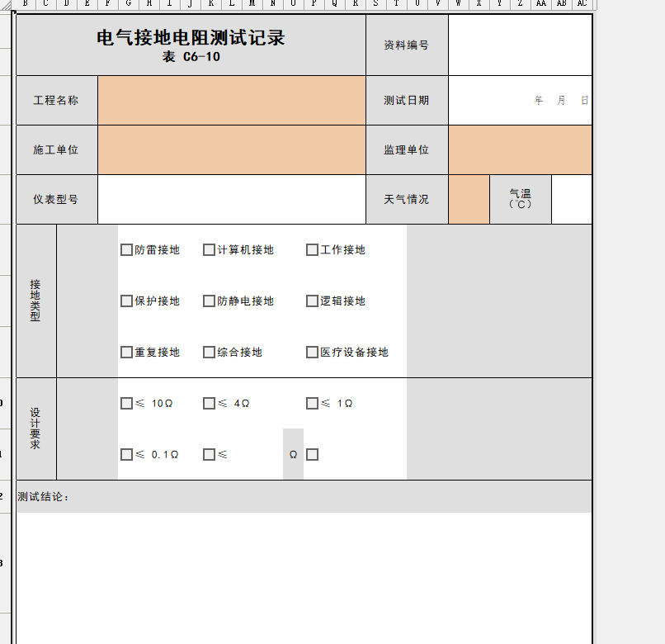665x644 pixels.
Task: Select the 保护接地 checkbox
Action: (x=126, y=301)
